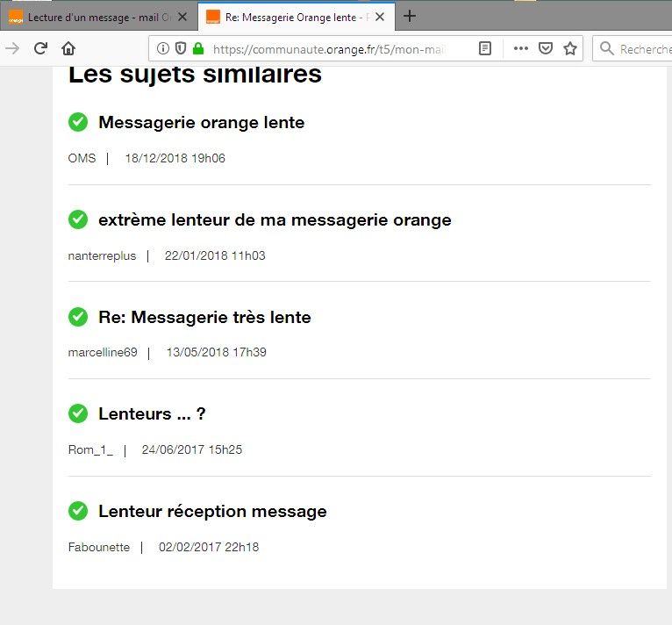Click the search magnifier icon
The width and height of the screenshot is (672, 625).
point(606,48)
